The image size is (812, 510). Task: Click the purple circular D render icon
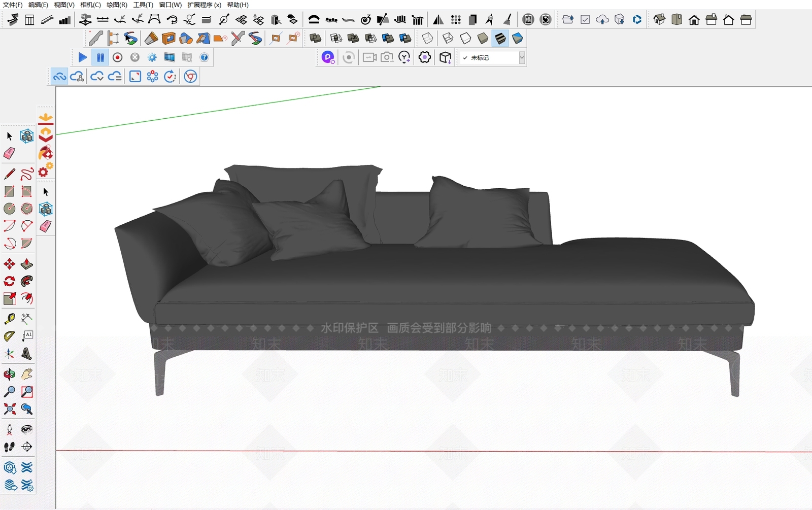(328, 57)
